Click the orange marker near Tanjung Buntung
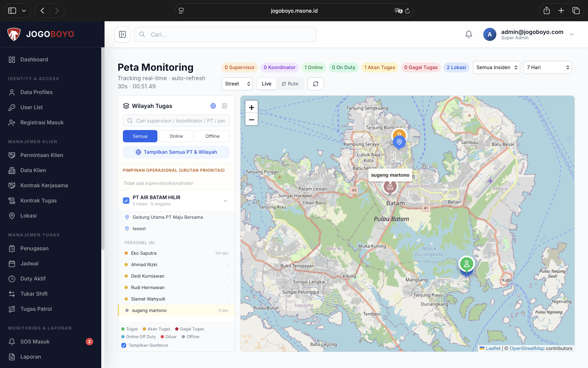Screen dimensions: 588x368 coord(399,133)
